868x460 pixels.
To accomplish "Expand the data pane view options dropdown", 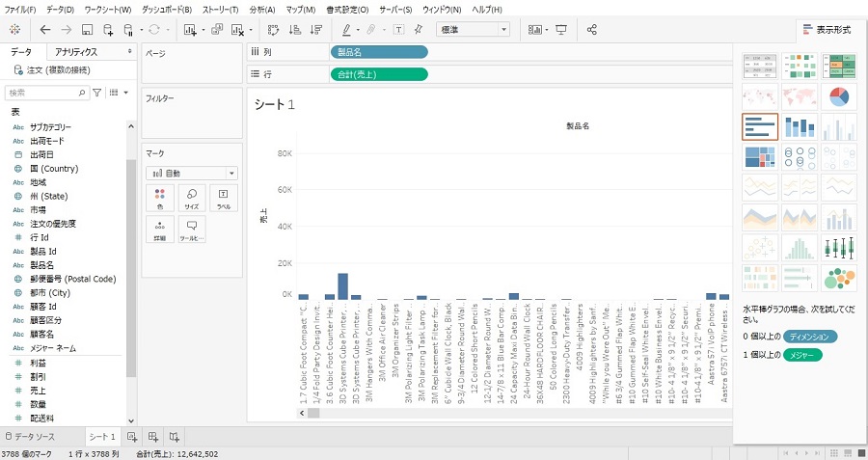I will tap(115, 93).
